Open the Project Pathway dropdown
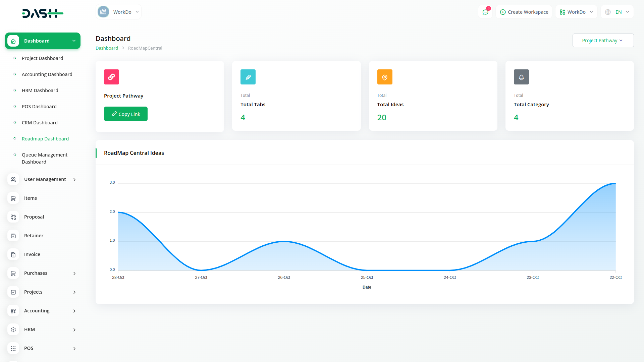The width and height of the screenshot is (644, 362). 603,41
